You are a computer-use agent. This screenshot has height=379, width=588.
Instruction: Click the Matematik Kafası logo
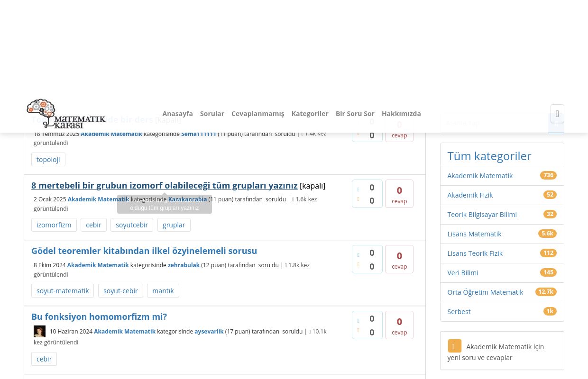[66, 114]
